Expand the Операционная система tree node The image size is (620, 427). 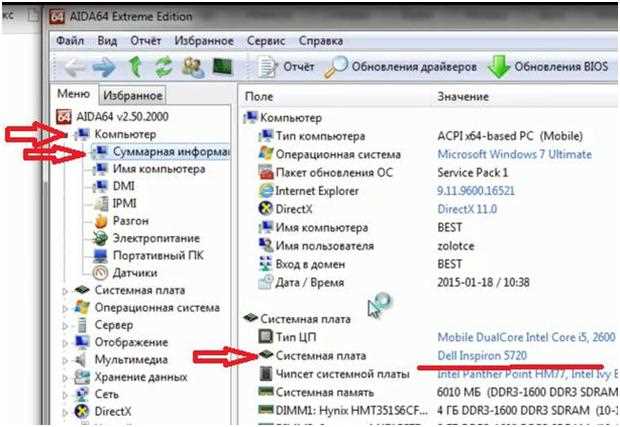(x=65, y=309)
